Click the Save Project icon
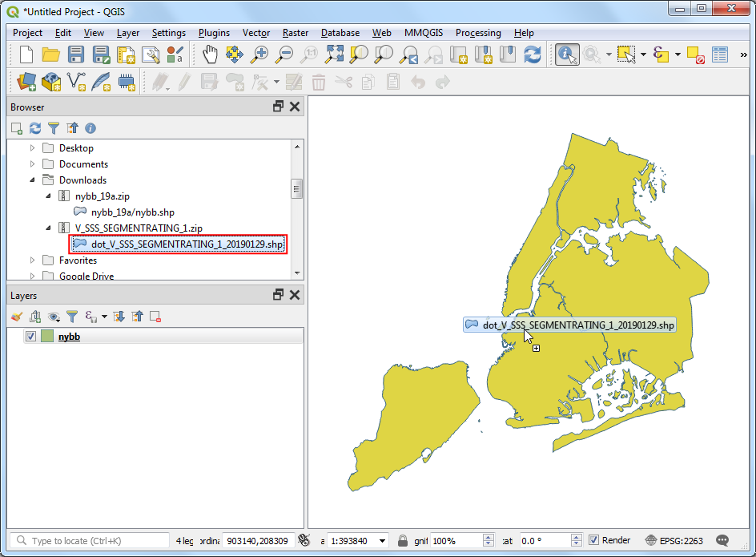756x557 pixels. [x=76, y=54]
